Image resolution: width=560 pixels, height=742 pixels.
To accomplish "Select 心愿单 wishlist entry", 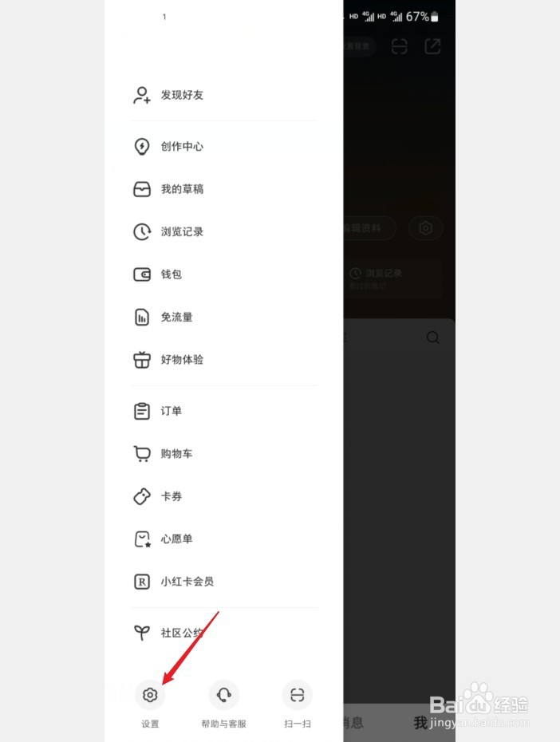I will pyautogui.click(x=224, y=539).
